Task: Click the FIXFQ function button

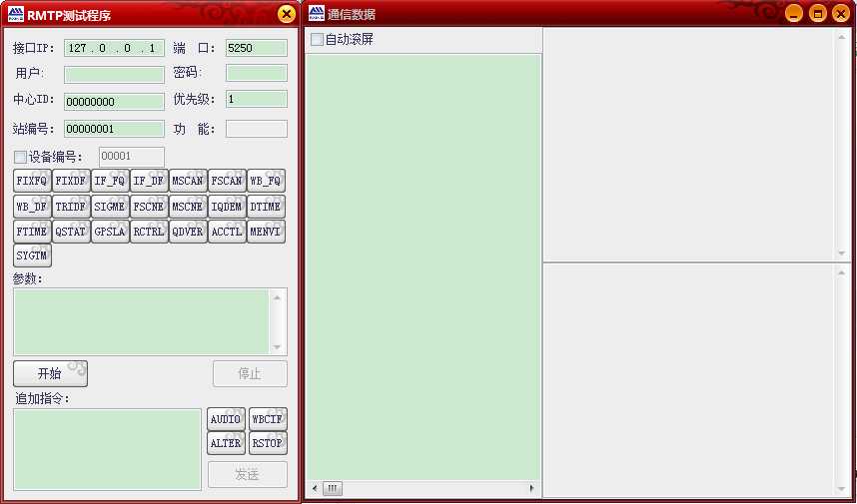Action: coord(32,181)
